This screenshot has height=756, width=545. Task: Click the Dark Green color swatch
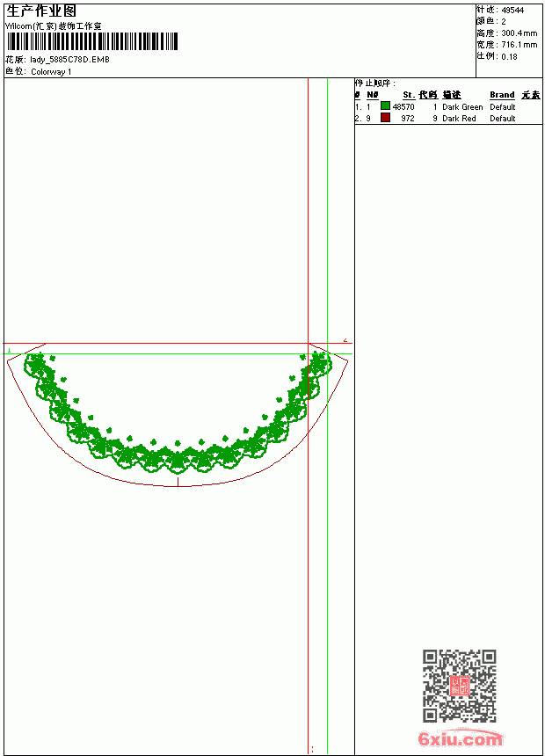pos(385,106)
